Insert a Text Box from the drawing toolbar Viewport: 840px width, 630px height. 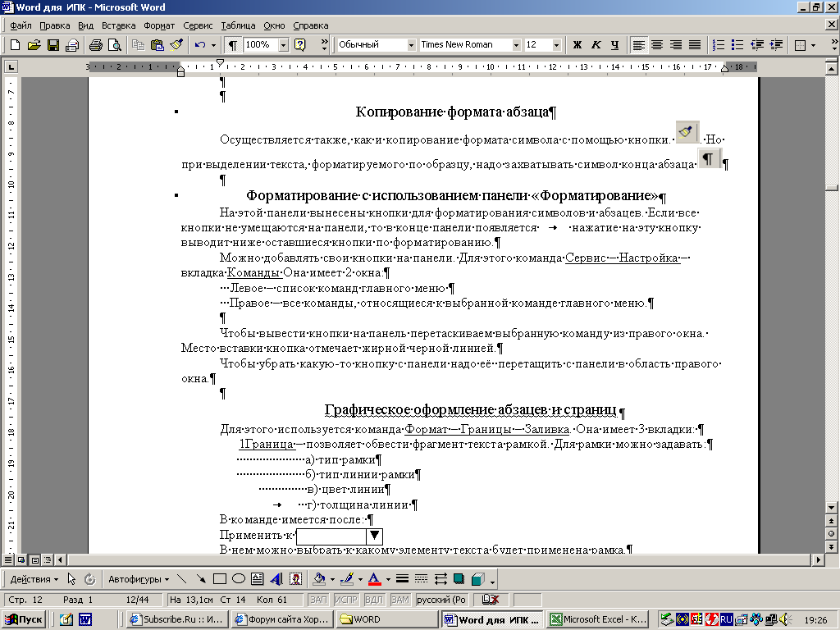257,579
